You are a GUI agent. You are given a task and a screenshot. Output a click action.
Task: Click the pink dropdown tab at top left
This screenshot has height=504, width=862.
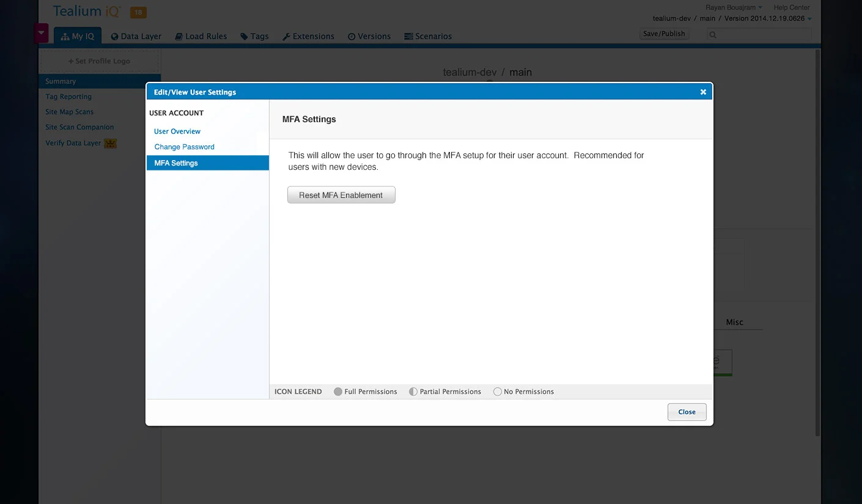(41, 32)
